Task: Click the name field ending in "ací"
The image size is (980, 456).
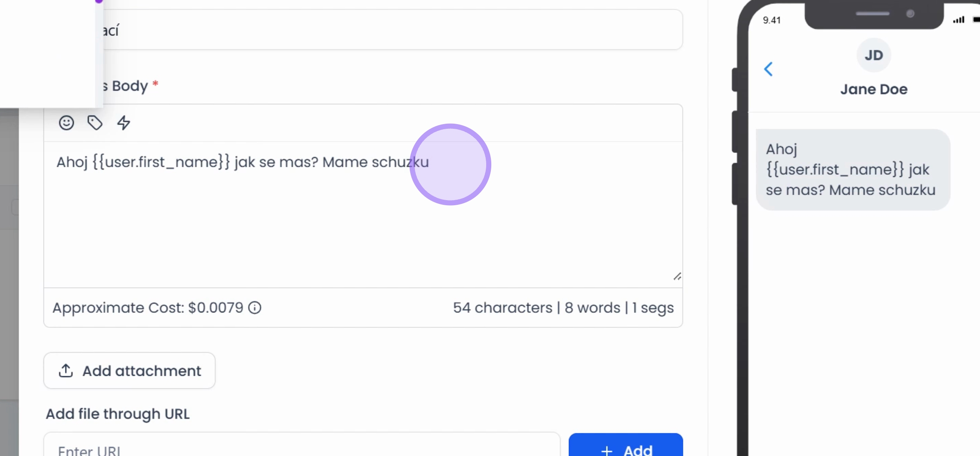Action: pyautogui.click(x=393, y=30)
